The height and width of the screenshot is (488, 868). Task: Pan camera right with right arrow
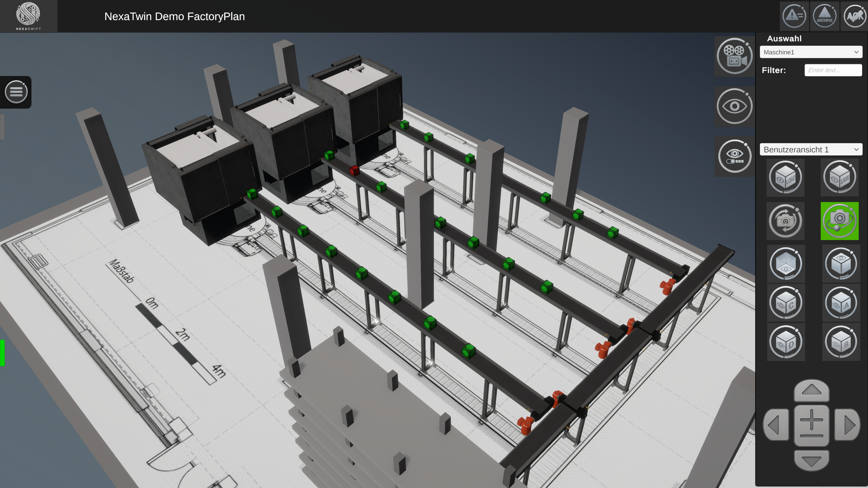click(x=847, y=425)
